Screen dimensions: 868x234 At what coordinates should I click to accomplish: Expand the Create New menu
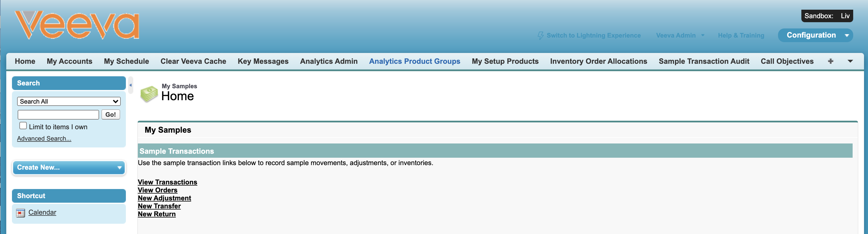(x=69, y=168)
